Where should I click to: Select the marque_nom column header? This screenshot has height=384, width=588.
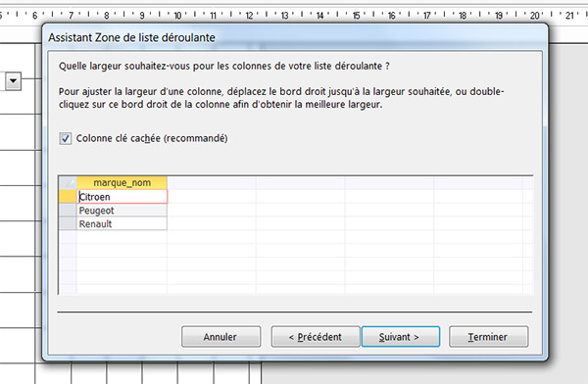[122, 182]
